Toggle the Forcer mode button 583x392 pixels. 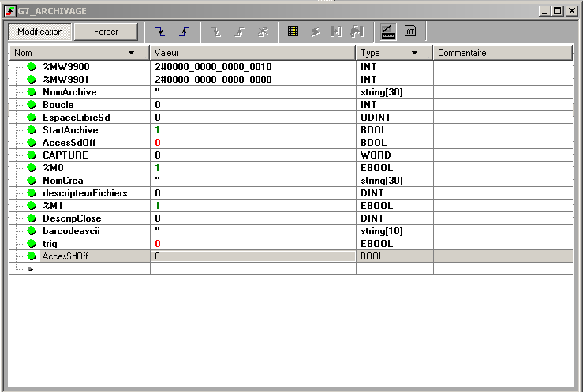click(x=106, y=32)
